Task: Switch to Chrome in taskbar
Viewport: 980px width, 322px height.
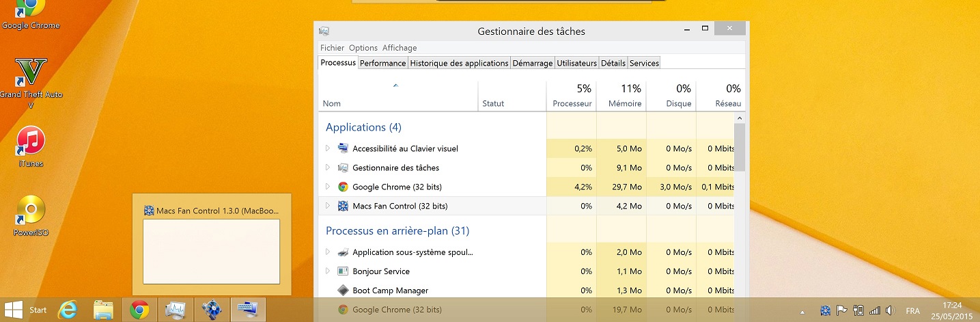Action: [x=140, y=310]
